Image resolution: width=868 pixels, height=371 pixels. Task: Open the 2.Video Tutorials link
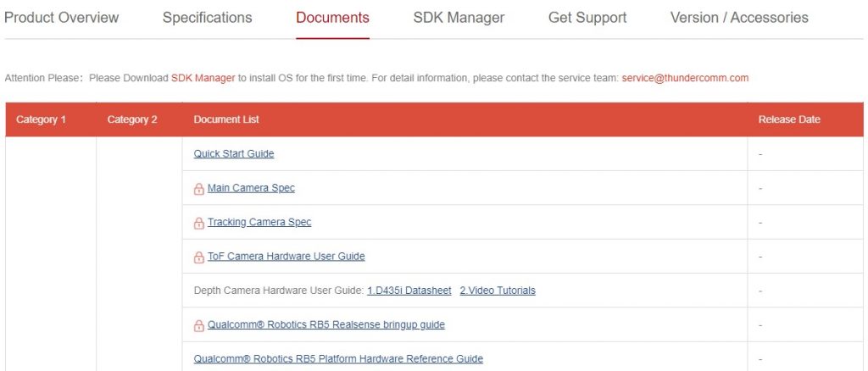pyautogui.click(x=498, y=291)
